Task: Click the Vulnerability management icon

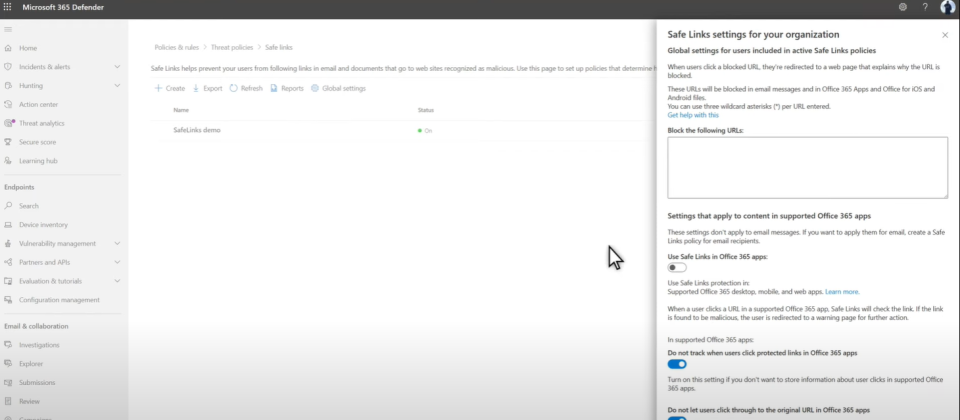Action: pos(8,244)
